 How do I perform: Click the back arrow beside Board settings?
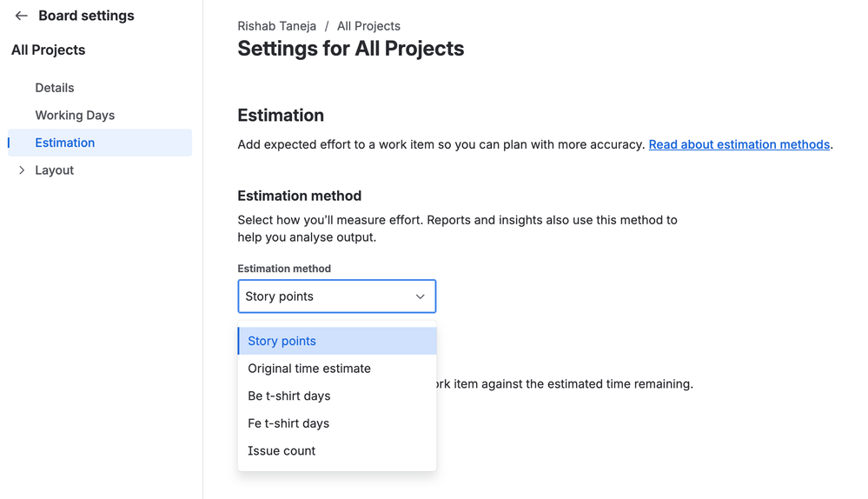pyautogui.click(x=22, y=16)
